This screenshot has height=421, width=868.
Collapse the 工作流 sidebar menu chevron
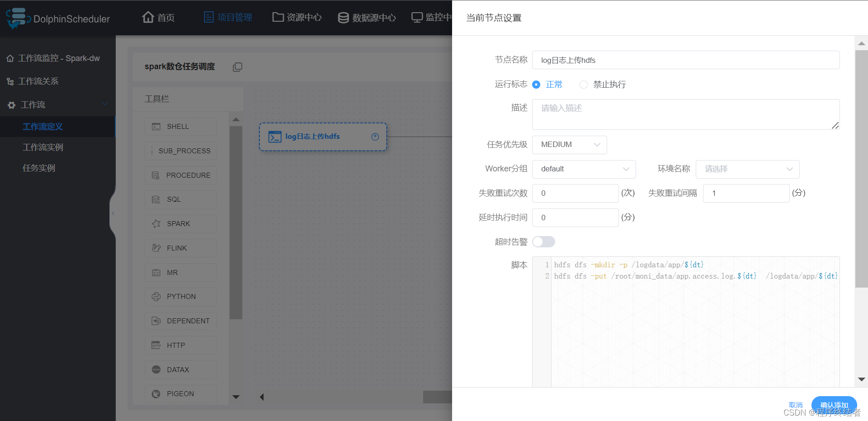105,104
